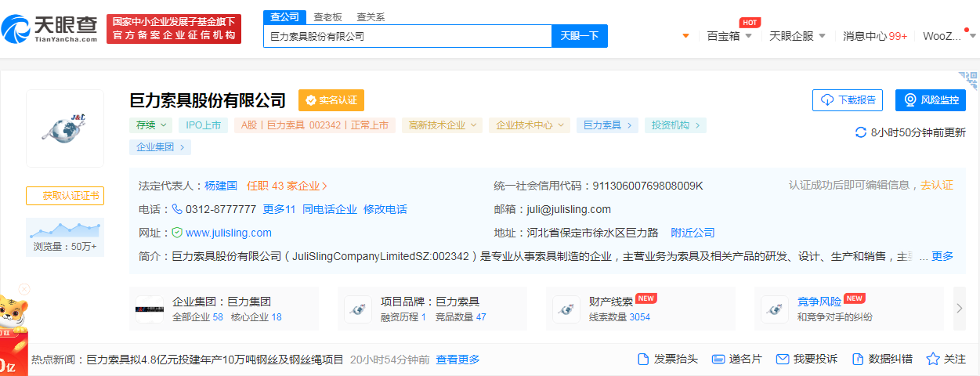Image resolution: width=980 pixels, height=376 pixels.
Task: Click the 下载报告 button
Action: (848, 100)
